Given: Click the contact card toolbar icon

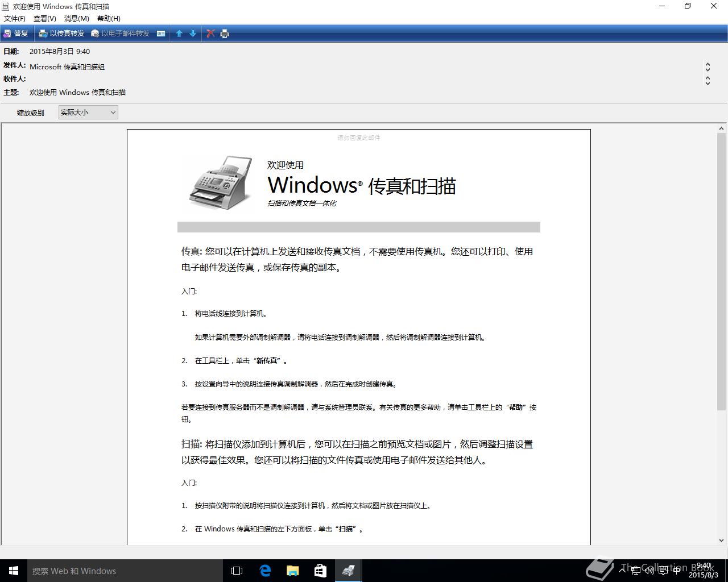Looking at the screenshot, I should tap(161, 34).
